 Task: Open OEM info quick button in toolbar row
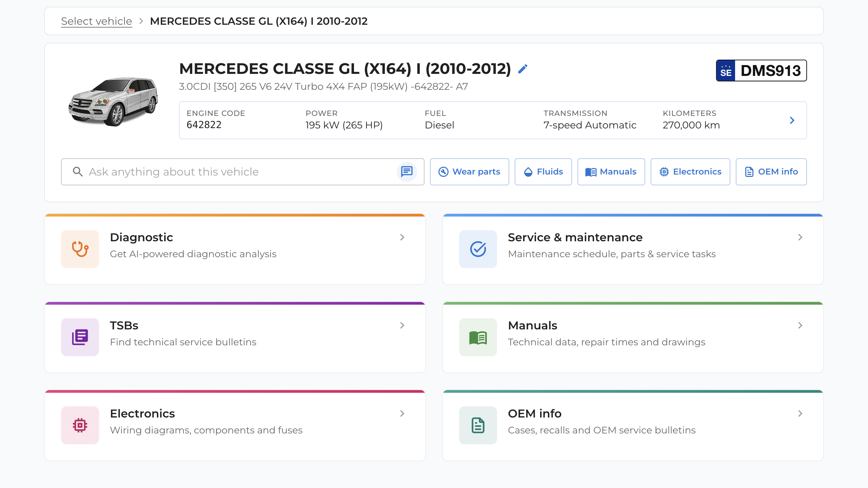point(771,172)
